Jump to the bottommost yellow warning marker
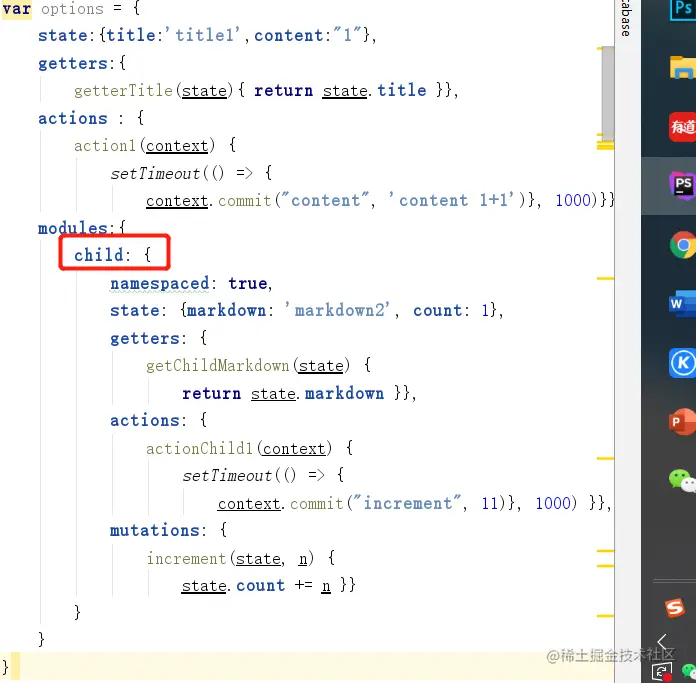This screenshot has height=683, width=696. pyautogui.click(x=605, y=616)
